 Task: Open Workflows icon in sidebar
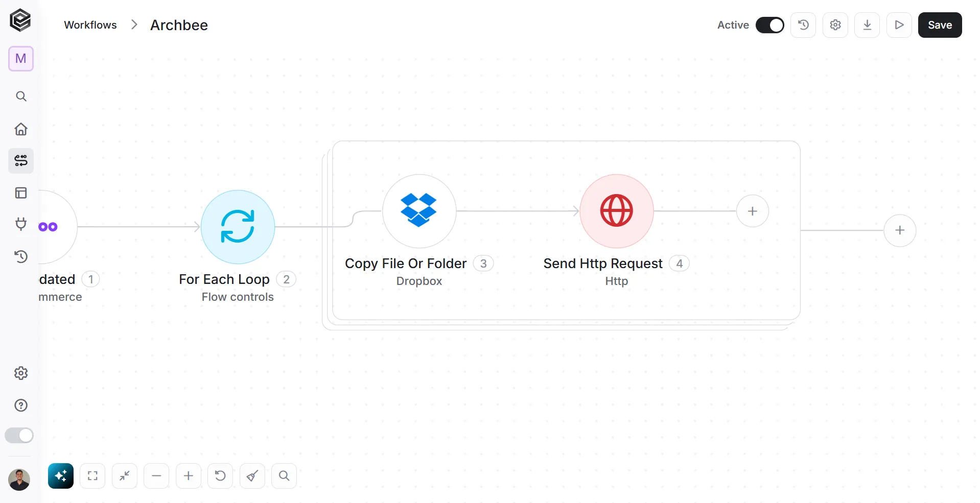21,161
